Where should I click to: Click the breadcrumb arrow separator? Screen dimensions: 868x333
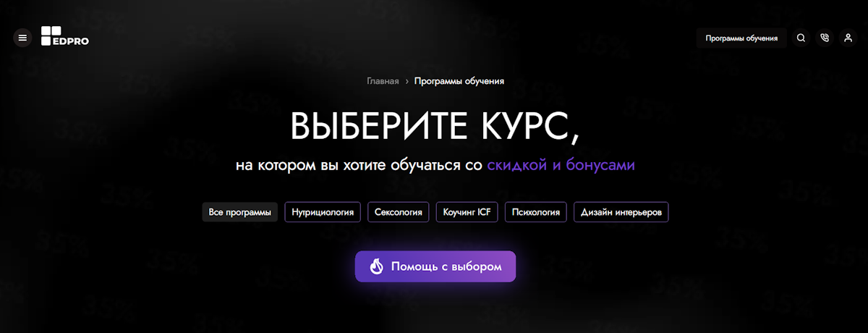[x=407, y=81]
